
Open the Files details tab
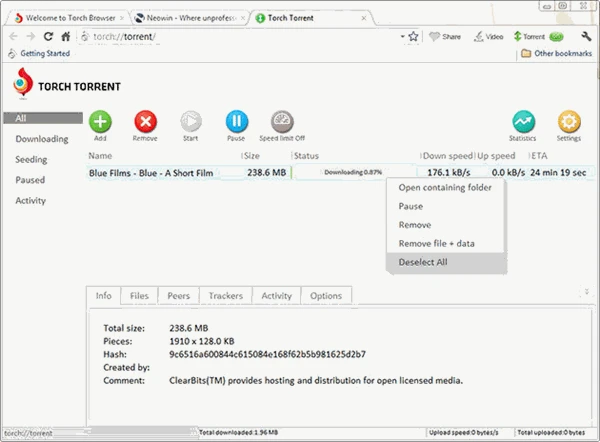pos(139,296)
